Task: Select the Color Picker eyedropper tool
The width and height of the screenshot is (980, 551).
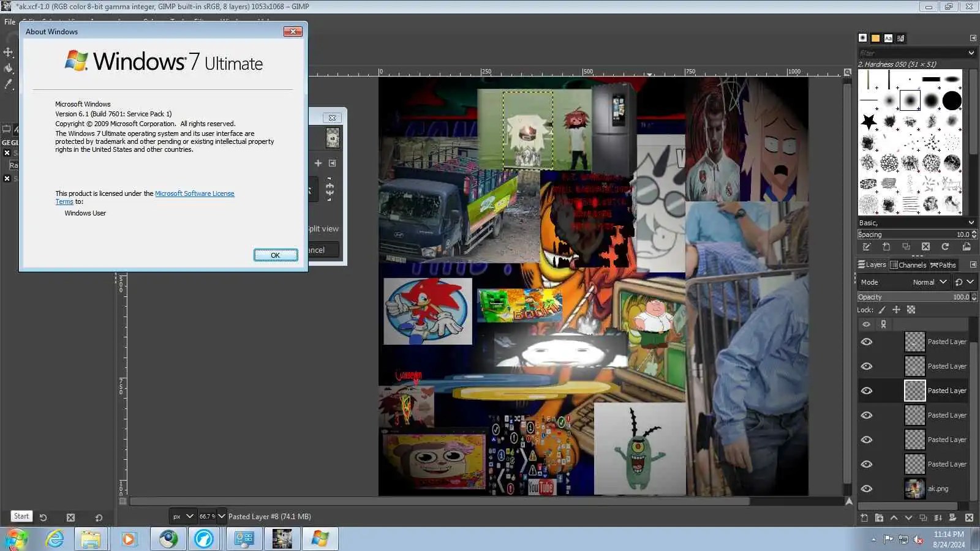Action: pyautogui.click(x=9, y=84)
